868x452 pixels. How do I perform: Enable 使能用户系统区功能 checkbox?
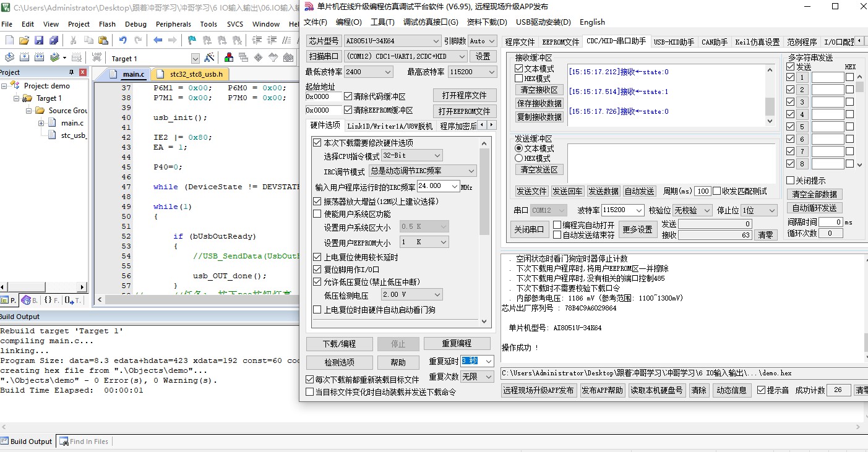(317, 214)
